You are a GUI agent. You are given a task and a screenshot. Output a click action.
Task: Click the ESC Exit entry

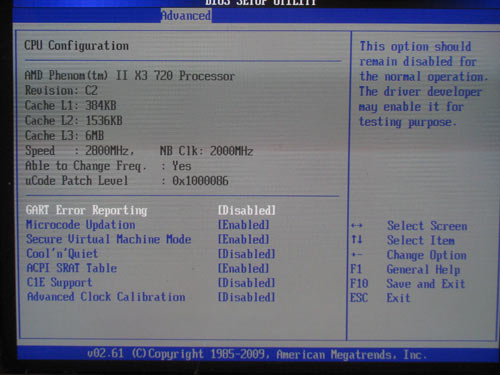[380, 298]
